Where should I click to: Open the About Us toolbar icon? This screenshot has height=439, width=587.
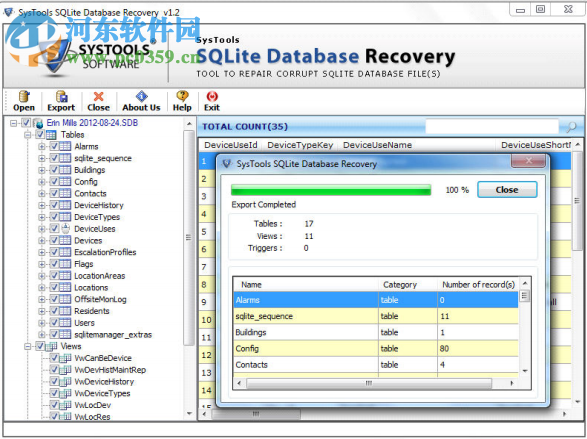(141, 97)
